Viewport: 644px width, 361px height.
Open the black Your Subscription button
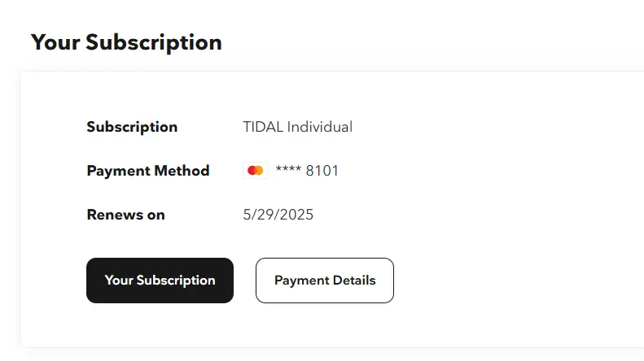pyautogui.click(x=160, y=281)
